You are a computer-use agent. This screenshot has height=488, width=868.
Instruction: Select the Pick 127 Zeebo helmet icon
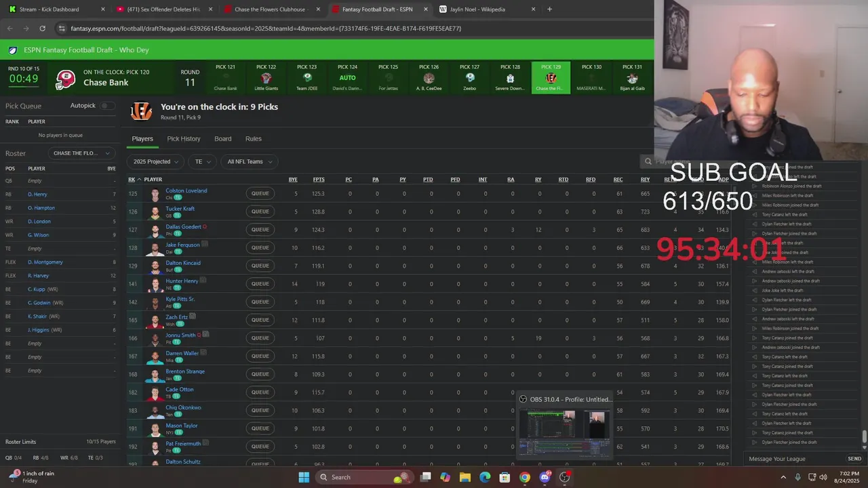[470, 78]
